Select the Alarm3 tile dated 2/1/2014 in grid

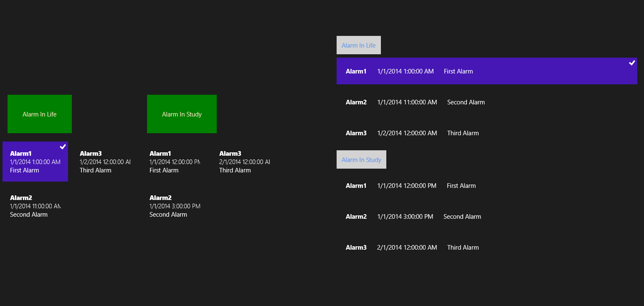[244, 162]
